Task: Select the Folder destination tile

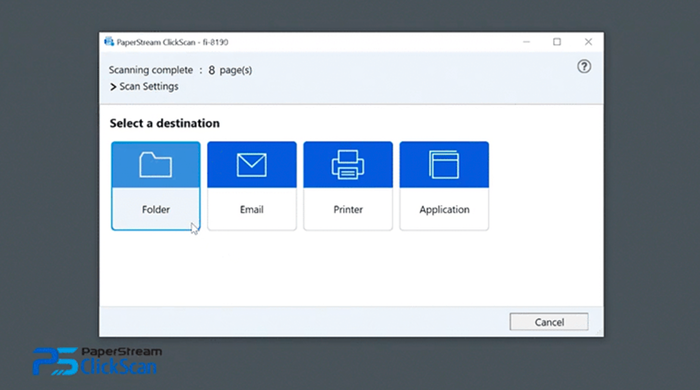Action: click(x=156, y=186)
